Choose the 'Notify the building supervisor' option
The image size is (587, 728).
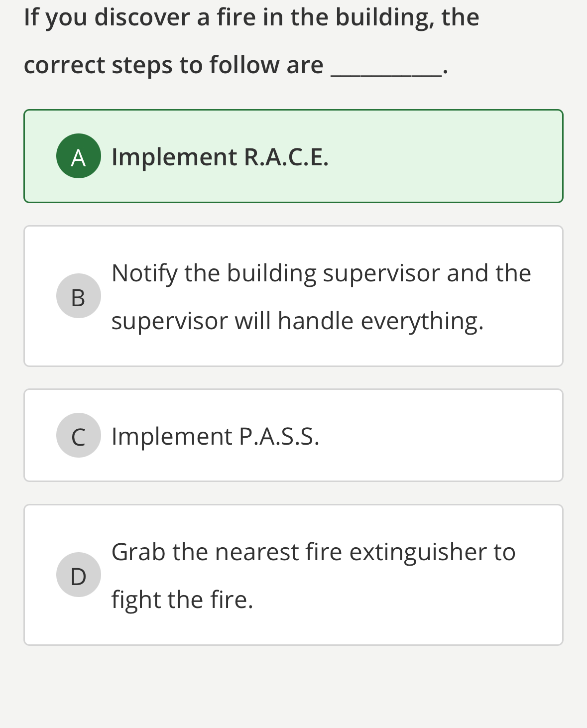pos(294,295)
